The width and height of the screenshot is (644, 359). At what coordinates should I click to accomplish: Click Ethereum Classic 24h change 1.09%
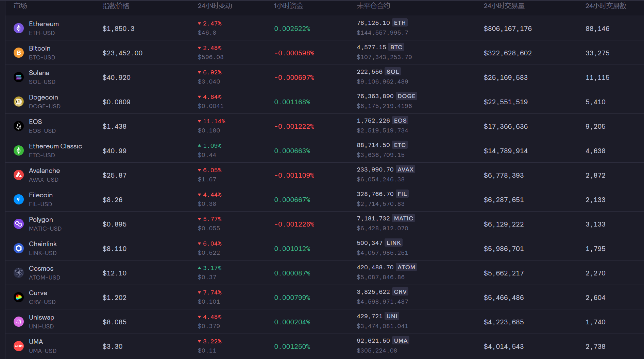209,146
